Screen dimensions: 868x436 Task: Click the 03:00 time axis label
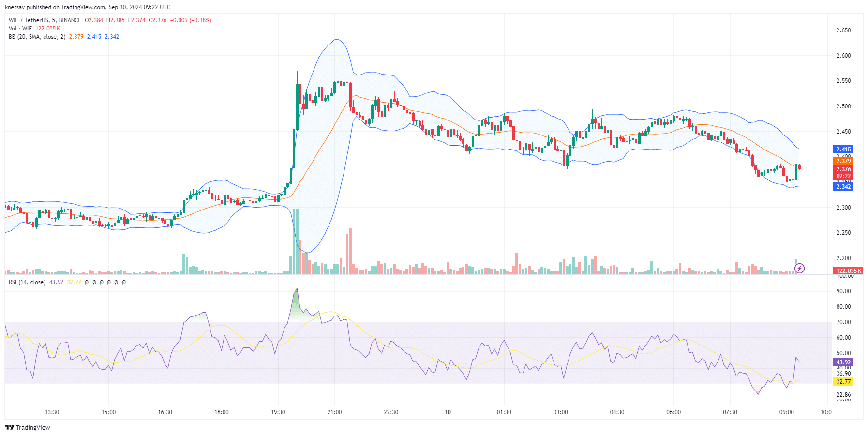tap(560, 412)
